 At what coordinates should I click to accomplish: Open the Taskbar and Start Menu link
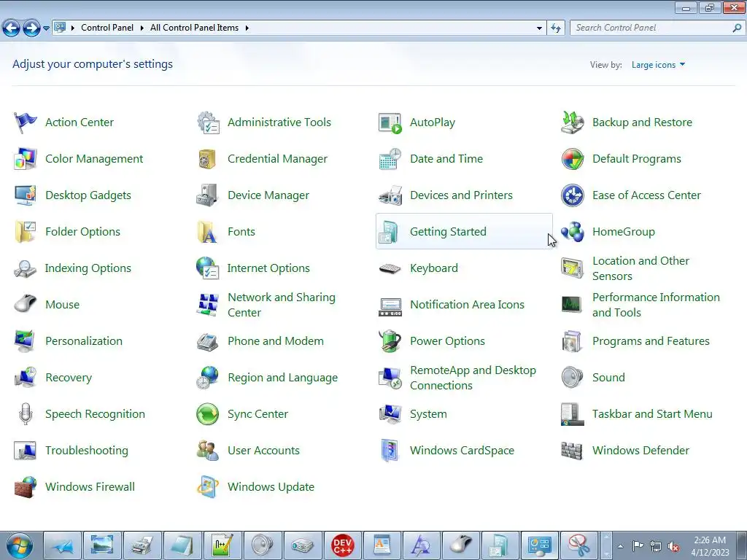pos(652,414)
